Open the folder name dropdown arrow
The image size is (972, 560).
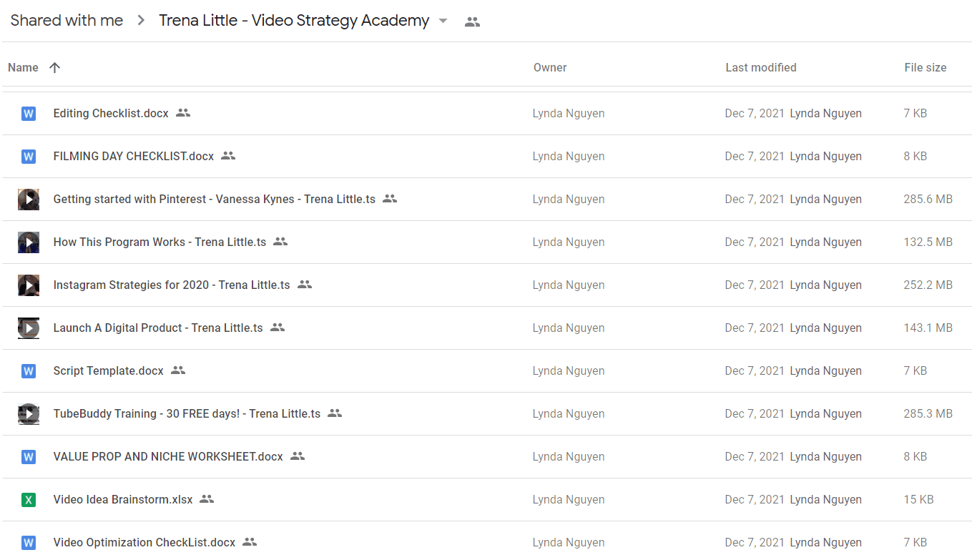pyautogui.click(x=443, y=21)
